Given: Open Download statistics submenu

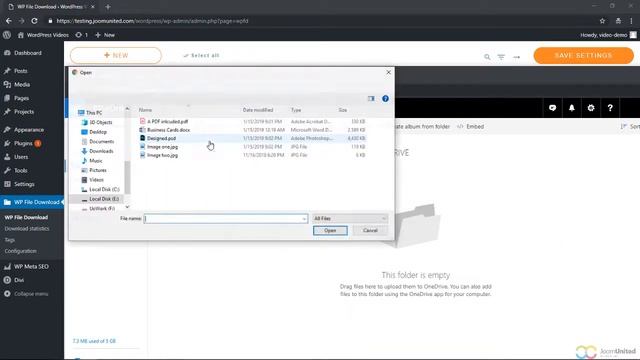Looking at the screenshot, I should (x=27, y=229).
